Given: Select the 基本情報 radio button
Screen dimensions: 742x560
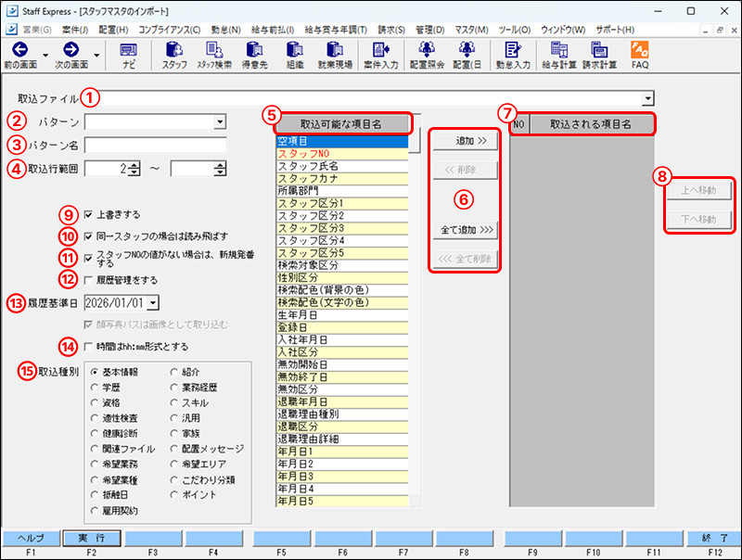Looking at the screenshot, I should pos(95,372).
